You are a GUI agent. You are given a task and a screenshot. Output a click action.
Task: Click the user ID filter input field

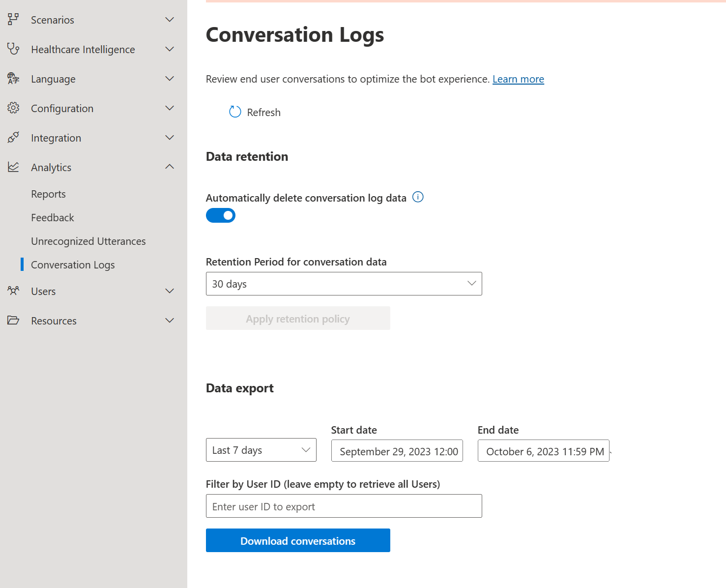(344, 506)
